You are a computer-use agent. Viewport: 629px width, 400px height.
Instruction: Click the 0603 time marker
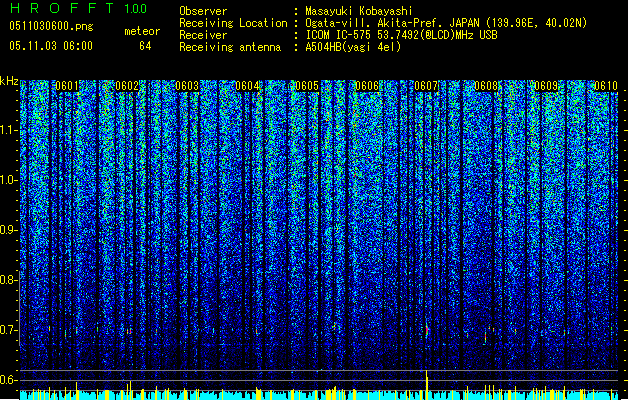(x=187, y=86)
